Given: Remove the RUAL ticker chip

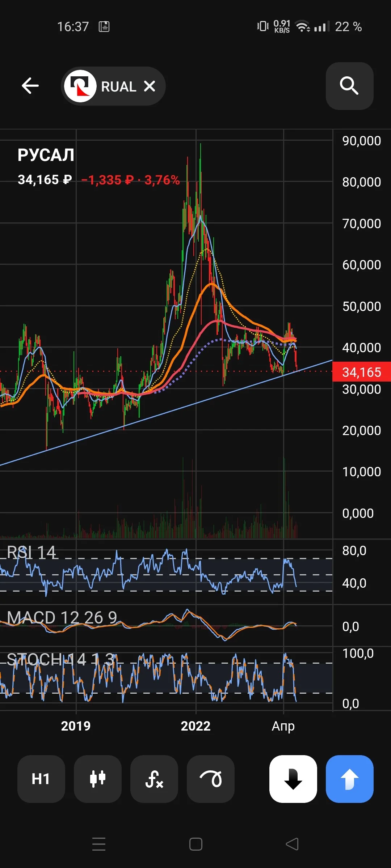Looking at the screenshot, I should click(x=150, y=86).
